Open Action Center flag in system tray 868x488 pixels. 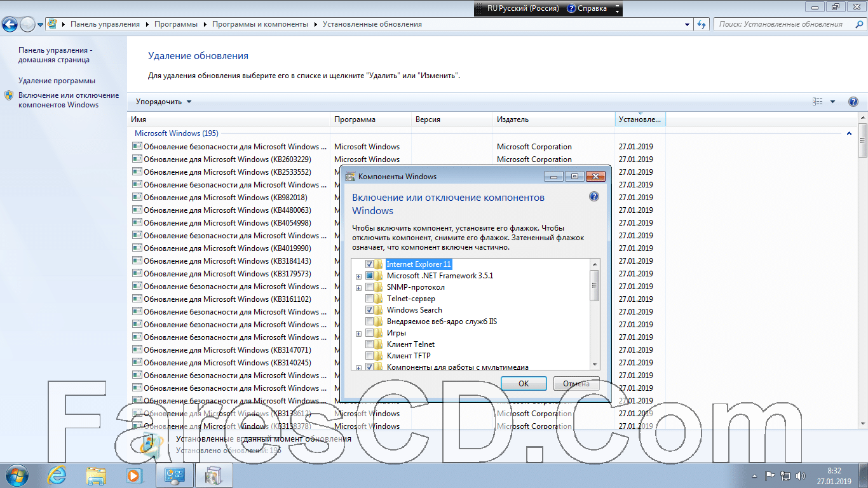pos(770,475)
